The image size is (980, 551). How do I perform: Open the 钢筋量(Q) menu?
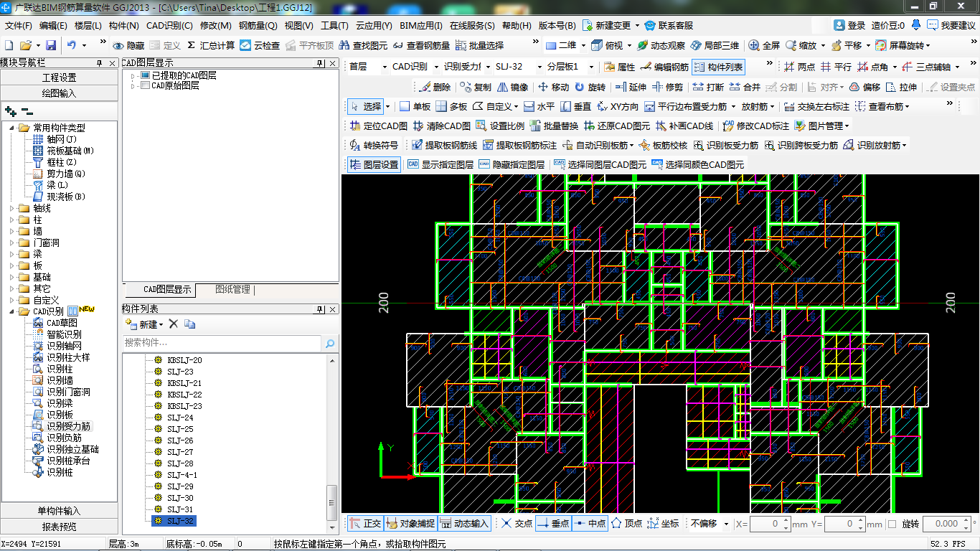pyautogui.click(x=258, y=25)
